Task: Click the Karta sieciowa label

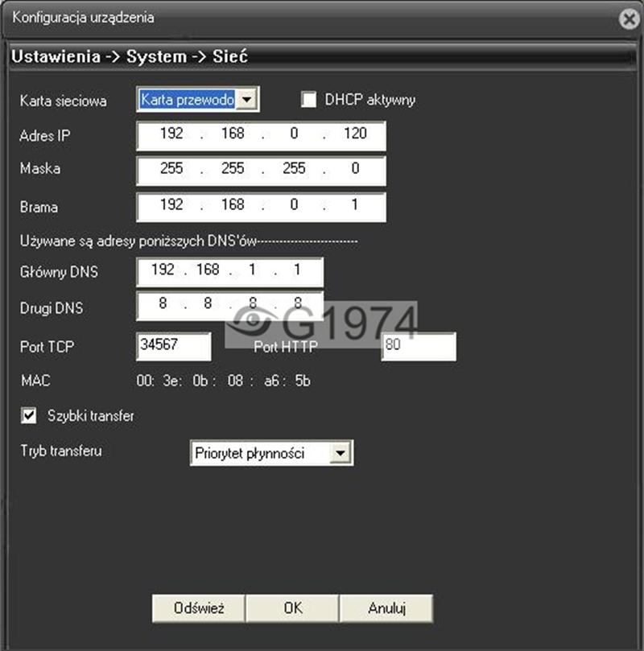Action: click(63, 101)
